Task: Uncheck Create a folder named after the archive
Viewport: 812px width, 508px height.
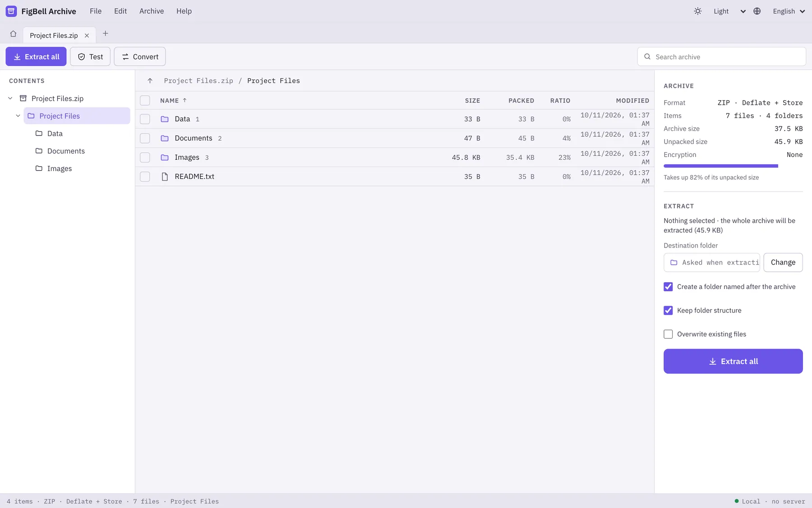Action: pos(668,287)
